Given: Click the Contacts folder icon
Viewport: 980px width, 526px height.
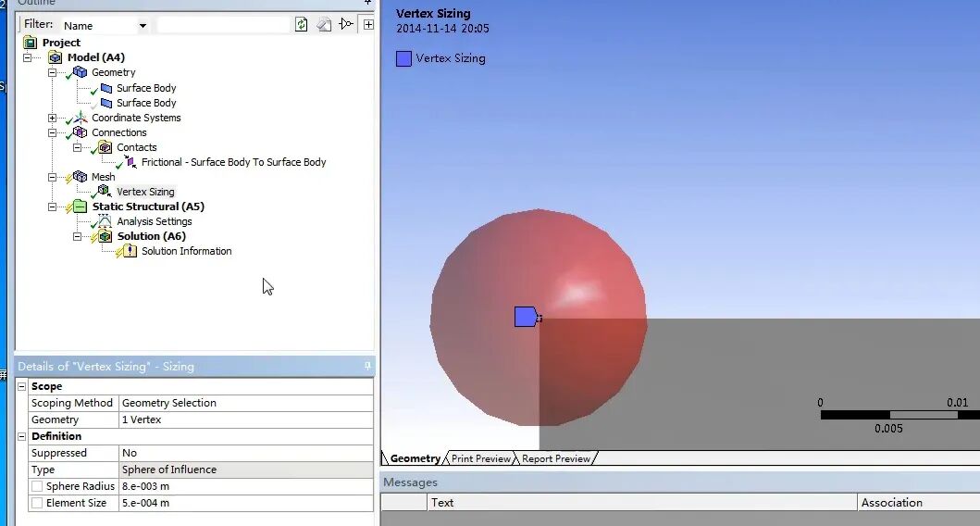Looking at the screenshot, I should pos(105,147).
